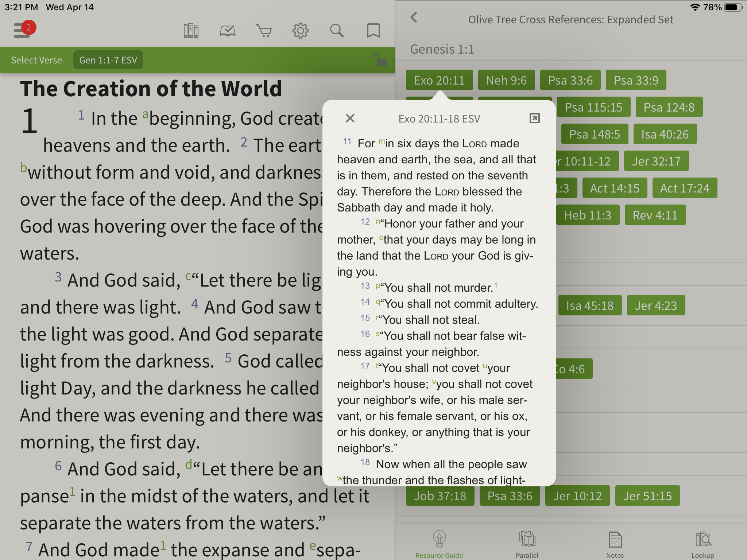The width and height of the screenshot is (747, 560).
Task: Select the Heb 11:3 reference
Action: [x=588, y=215]
